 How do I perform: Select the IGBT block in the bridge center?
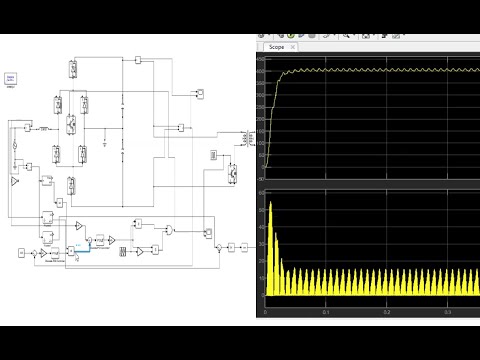(71, 125)
